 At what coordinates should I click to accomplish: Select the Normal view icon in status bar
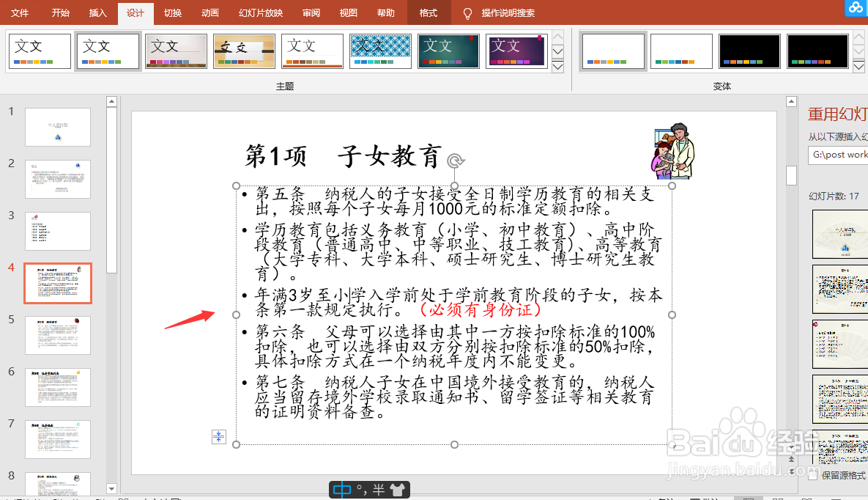748,498
